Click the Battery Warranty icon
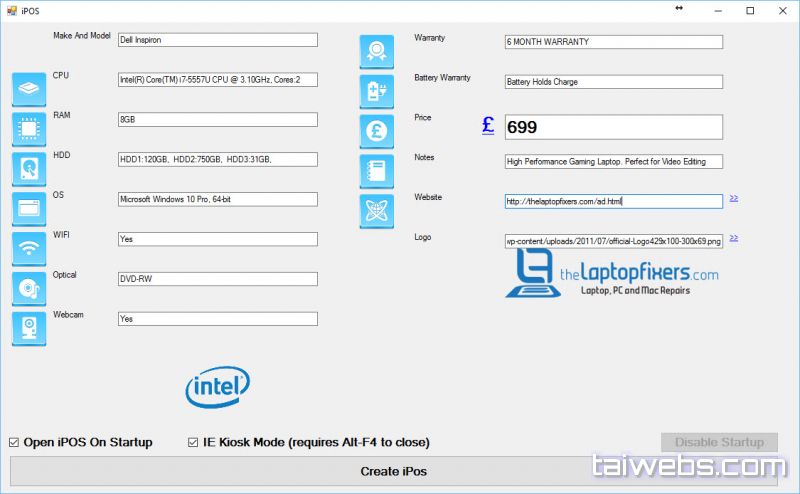 [x=376, y=91]
